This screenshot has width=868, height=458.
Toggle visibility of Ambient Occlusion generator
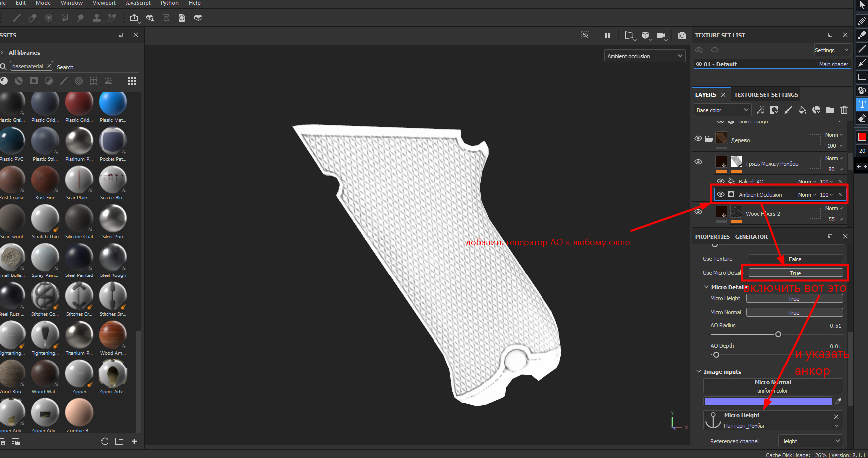point(721,194)
